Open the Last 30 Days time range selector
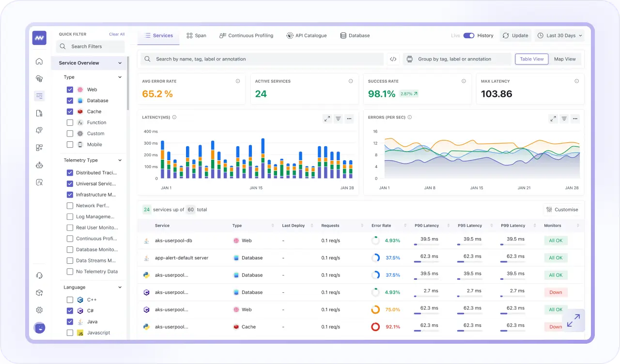The image size is (620, 364). [x=559, y=35]
